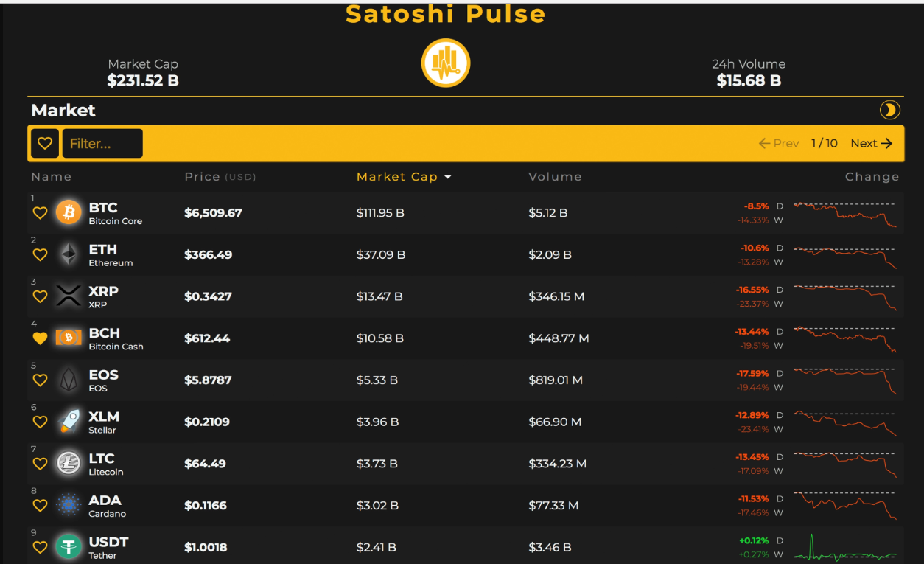Click the Litecoin LTC coin icon
The height and width of the screenshot is (564, 924).
click(68, 464)
